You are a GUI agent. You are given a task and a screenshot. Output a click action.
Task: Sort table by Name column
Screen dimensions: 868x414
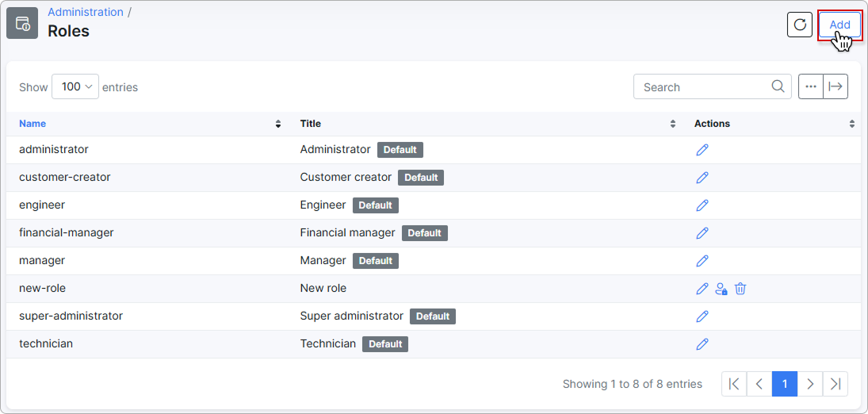33,124
